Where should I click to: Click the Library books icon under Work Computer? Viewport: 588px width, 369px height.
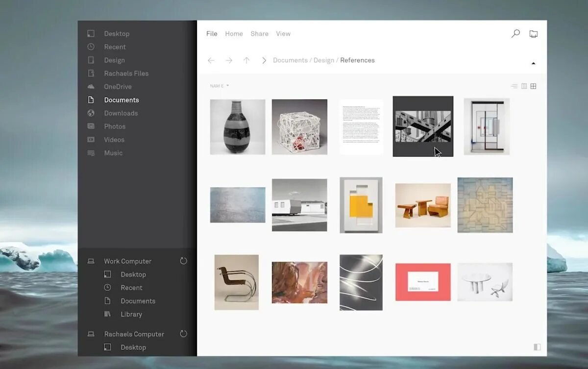click(x=107, y=314)
